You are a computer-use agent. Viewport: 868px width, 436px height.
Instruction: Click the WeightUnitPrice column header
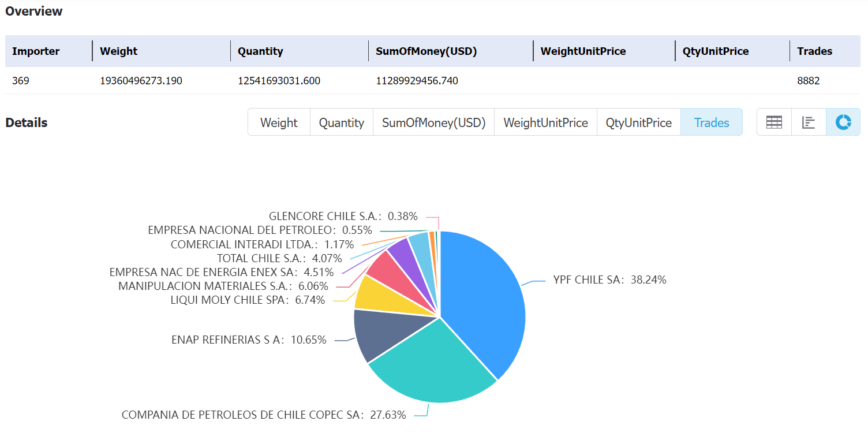point(583,51)
